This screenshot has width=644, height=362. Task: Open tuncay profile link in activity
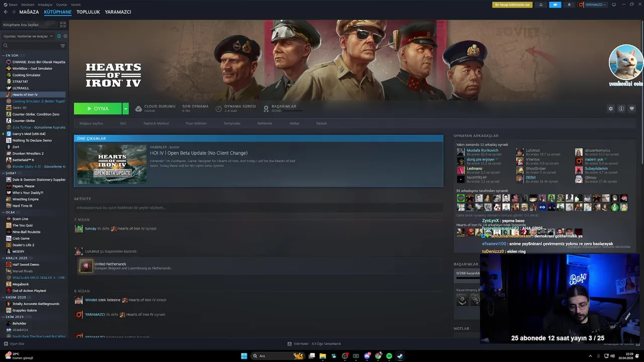click(x=91, y=228)
